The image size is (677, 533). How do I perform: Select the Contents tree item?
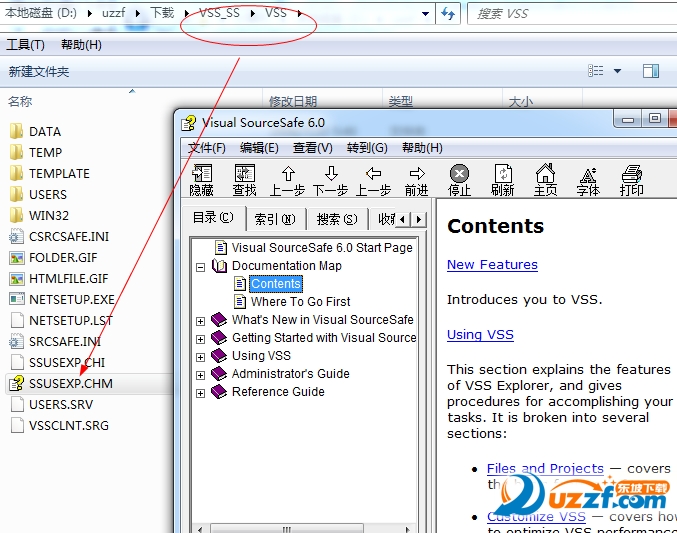click(x=276, y=284)
